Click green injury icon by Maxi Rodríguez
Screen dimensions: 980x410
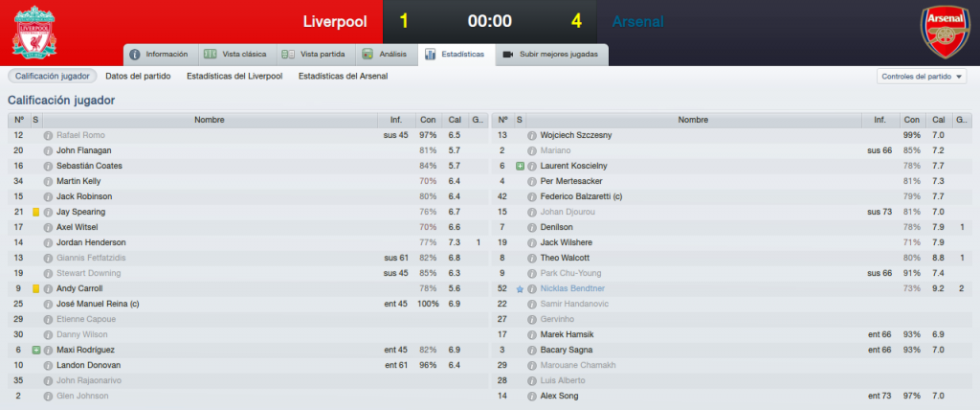pos(35,350)
